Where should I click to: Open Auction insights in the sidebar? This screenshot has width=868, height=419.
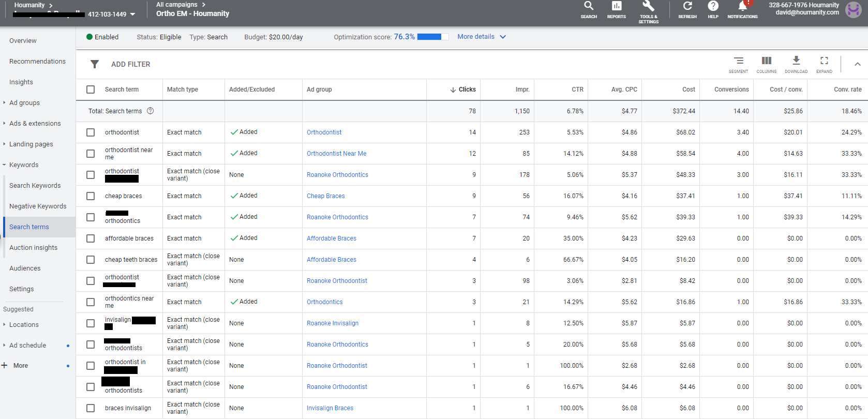pyautogui.click(x=33, y=247)
